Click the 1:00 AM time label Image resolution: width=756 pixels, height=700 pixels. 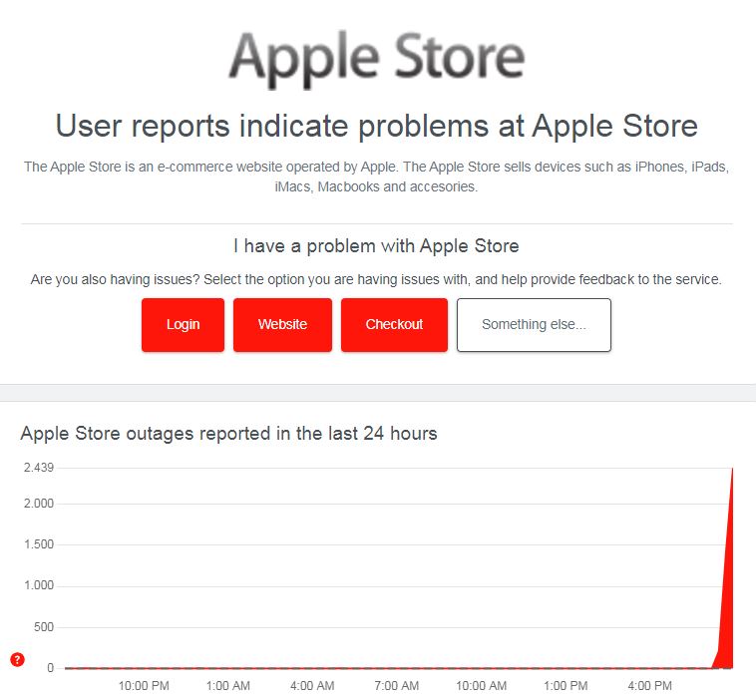pos(227,686)
